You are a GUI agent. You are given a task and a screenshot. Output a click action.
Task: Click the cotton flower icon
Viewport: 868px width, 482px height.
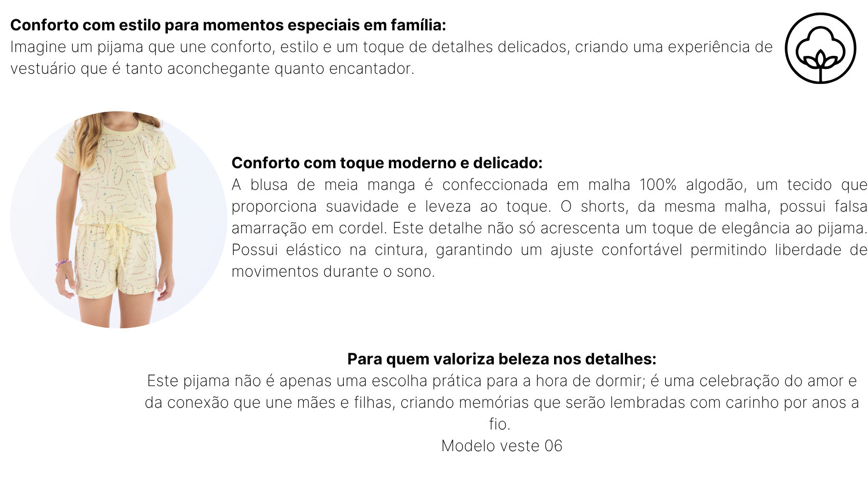click(x=820, y=48)
